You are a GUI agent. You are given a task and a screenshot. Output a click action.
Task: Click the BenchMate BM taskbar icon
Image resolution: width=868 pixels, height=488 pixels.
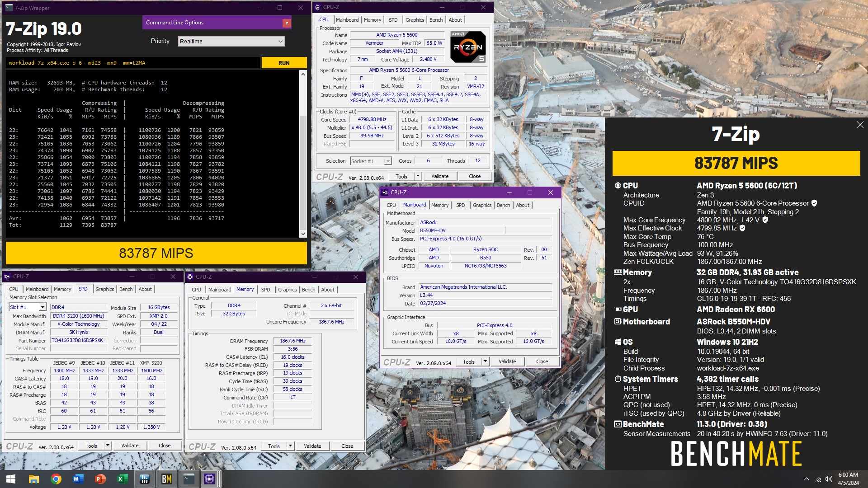point(166,479)
